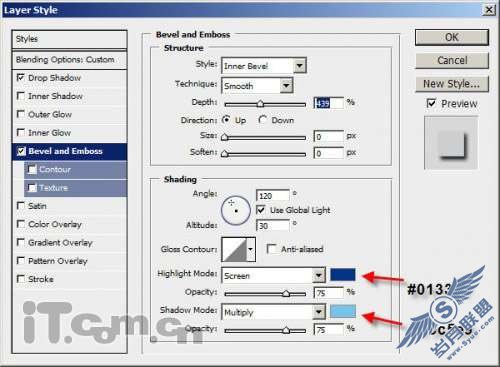Enable the Drop Shadow checkbox
Screen dimensions: 500x367
pyautogui.click(x=21, y=78)
